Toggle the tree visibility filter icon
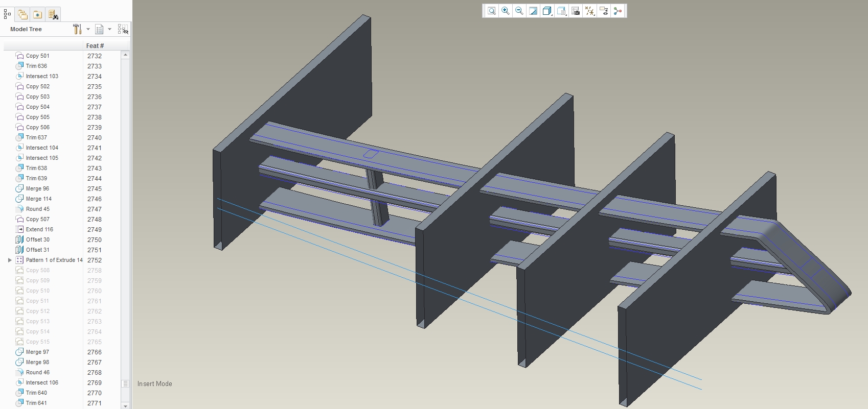Viewport: 868px width, 409px height. coord(123,29)
